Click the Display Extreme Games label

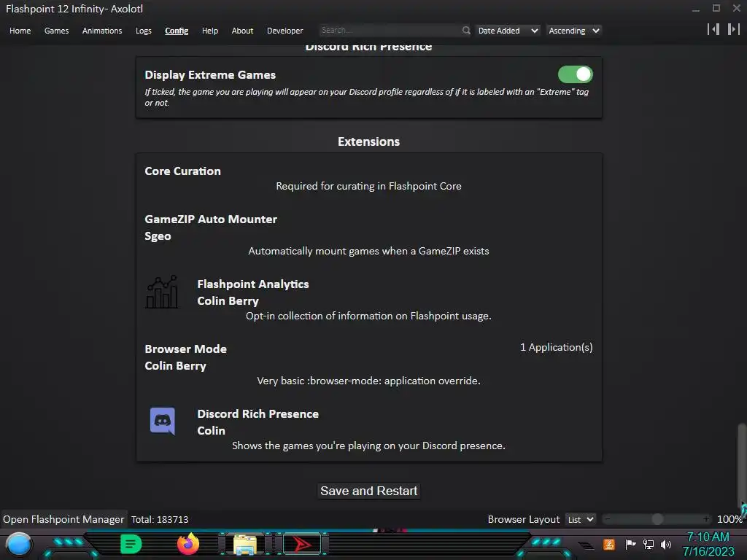click(x=210, y=75)
